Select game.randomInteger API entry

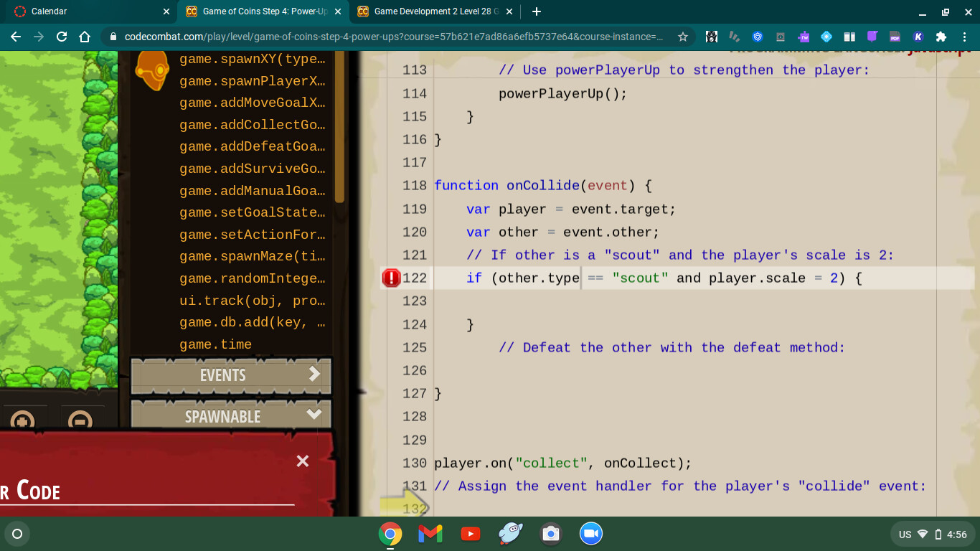tap(253, 278)
